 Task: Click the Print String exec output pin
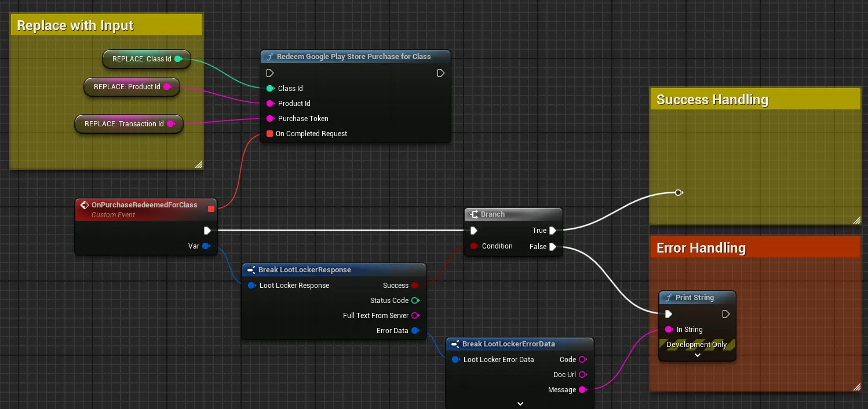[x=725, y=314]
